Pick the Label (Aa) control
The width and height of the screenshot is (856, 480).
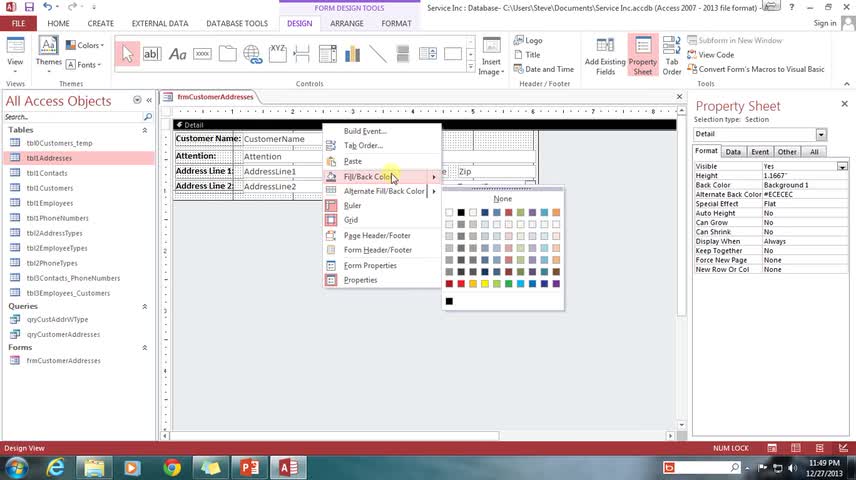pos(177,54)
